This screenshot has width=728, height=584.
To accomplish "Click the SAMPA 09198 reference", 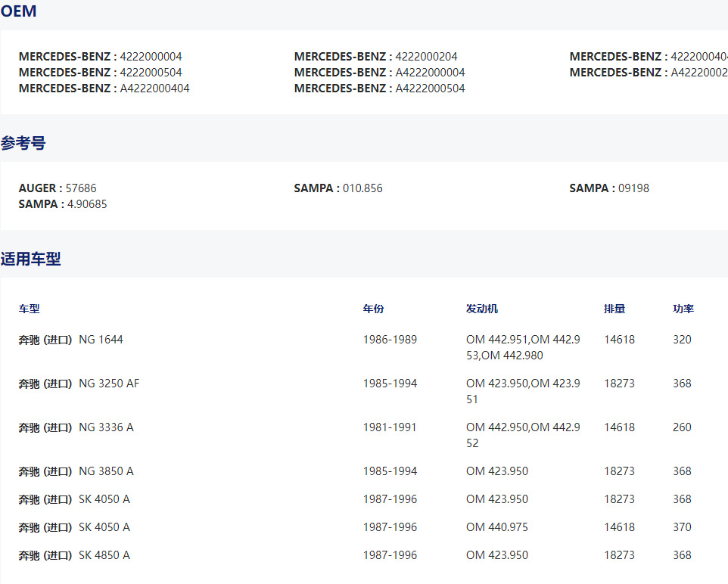I will pyautogui.click(x=609, y=188).
